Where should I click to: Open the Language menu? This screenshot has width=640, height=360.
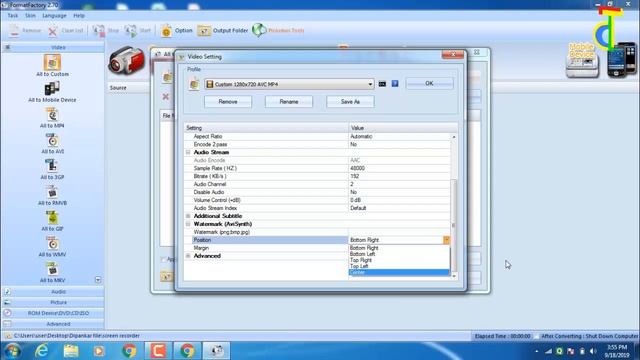[54, 16]
